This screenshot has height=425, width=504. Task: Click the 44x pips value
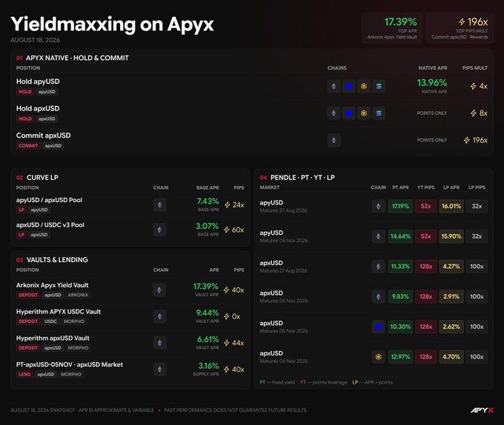238,343
